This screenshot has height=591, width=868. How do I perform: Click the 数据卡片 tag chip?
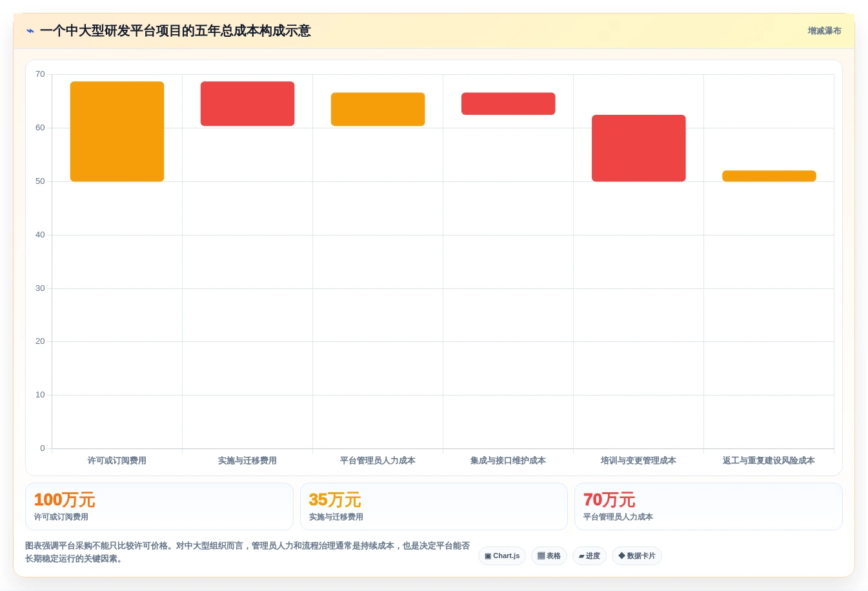pyautogui.click(x=637, y=556)
